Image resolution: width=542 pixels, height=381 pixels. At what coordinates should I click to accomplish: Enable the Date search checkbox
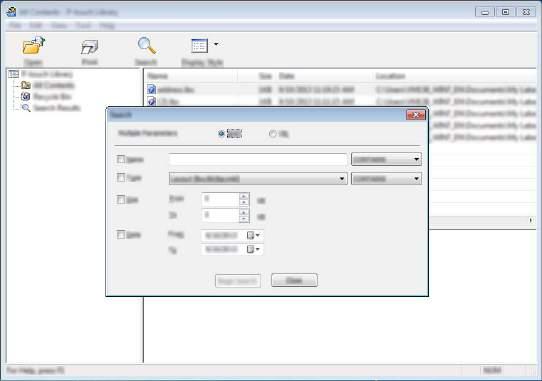pyautogui.click(x=121, y=235)
